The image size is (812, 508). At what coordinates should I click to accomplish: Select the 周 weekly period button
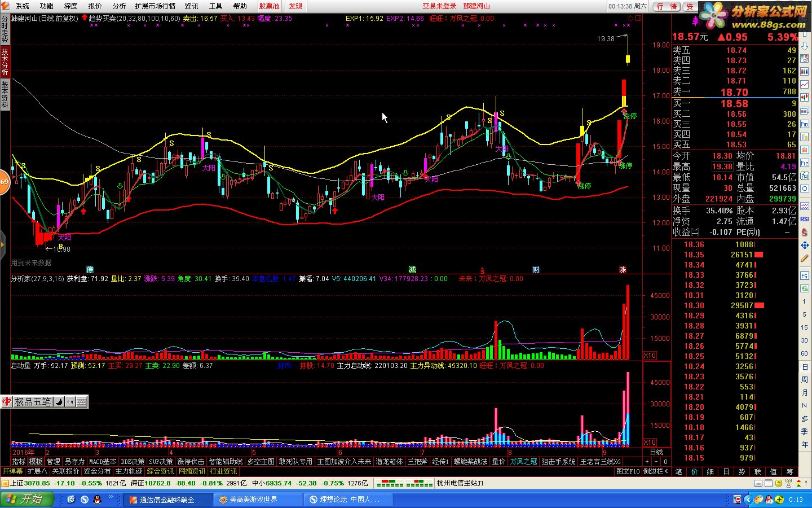(x=805, y=380)
